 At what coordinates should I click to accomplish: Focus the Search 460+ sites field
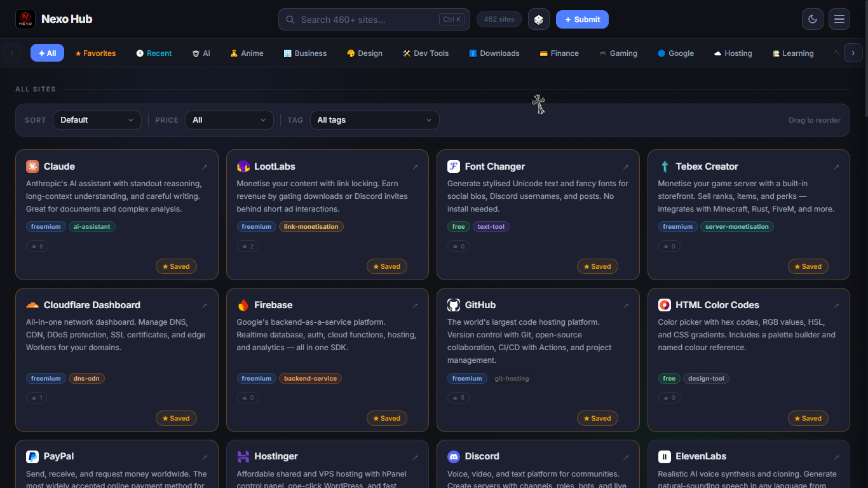click(x=374, y=19)
